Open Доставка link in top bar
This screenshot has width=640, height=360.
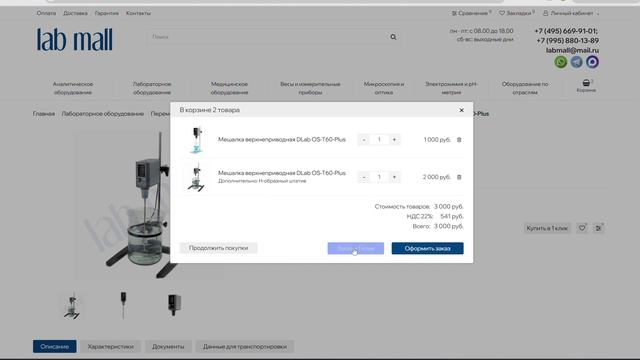[75, 13]
